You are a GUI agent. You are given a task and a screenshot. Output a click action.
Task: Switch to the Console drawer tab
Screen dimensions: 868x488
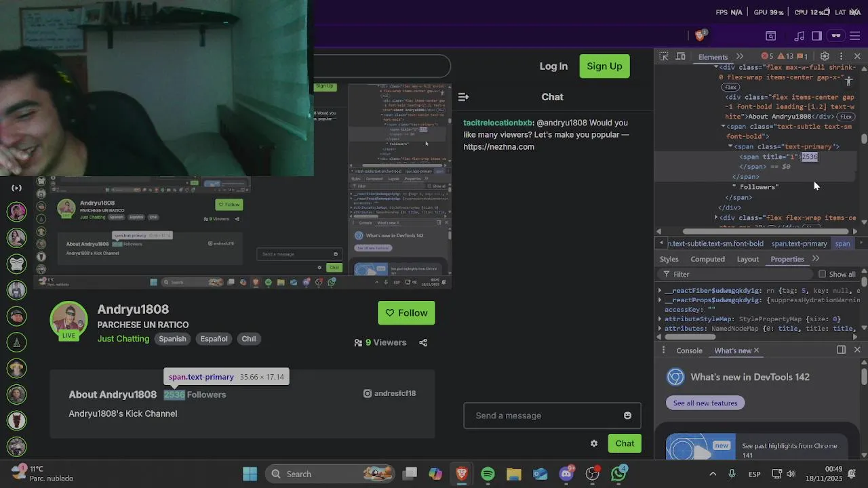(x=689, y=350)
